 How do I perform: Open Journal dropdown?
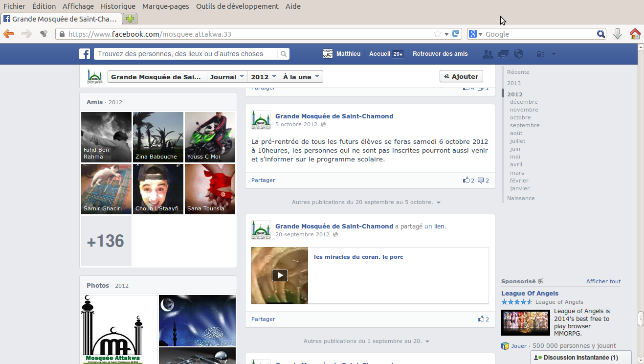coord(227,77)
